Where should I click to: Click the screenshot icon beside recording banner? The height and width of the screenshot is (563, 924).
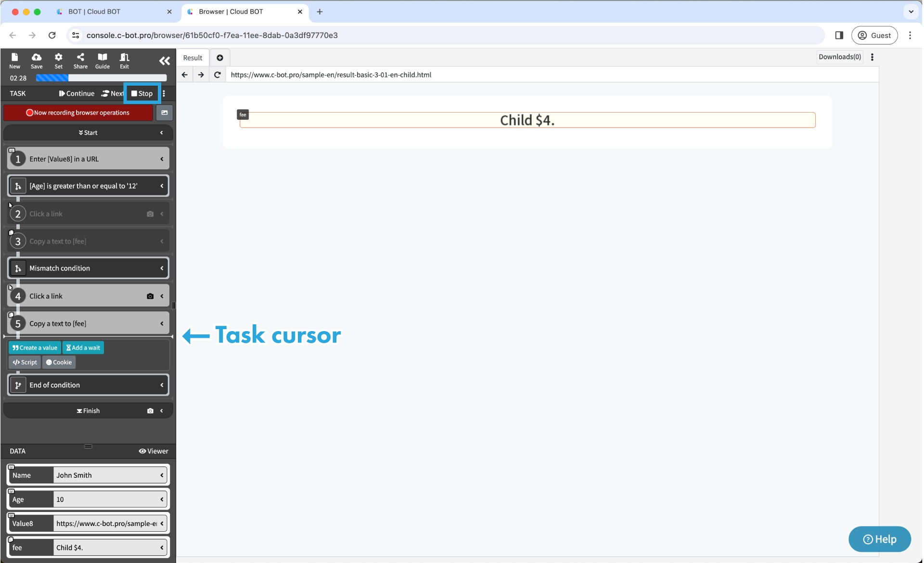(165, 113)
